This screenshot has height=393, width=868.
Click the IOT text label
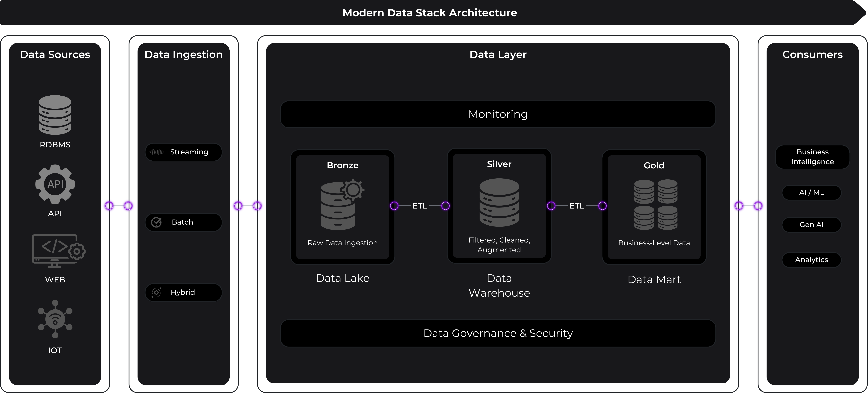pyautogui.click(x=55, y=351)
